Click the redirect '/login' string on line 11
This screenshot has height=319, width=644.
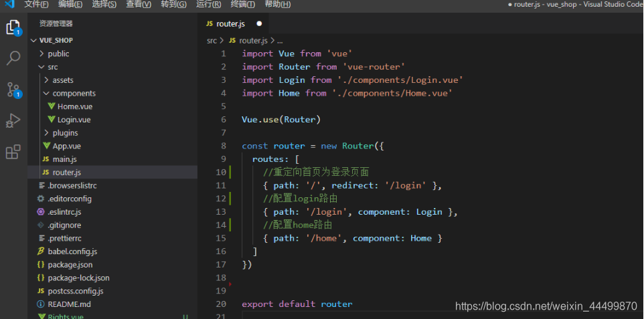tap(406, 185)
